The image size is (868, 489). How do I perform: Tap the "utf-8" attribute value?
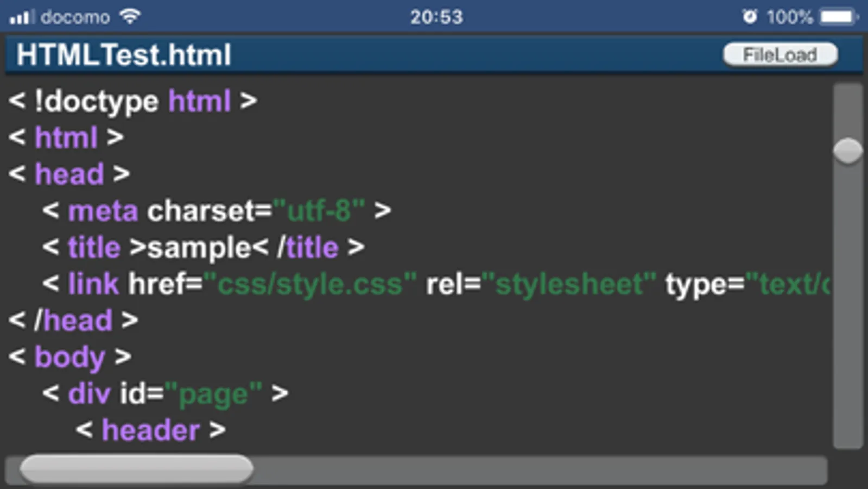click(319, 211)
